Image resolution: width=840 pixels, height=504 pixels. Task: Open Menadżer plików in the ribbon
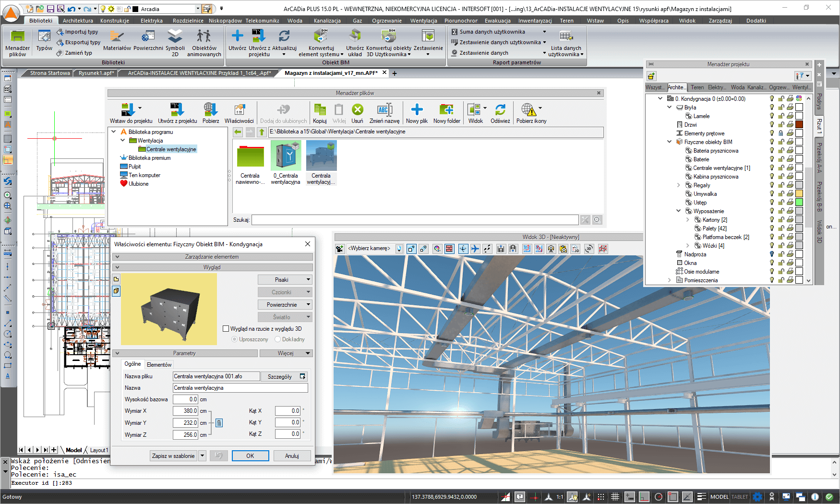click(17, 43)
